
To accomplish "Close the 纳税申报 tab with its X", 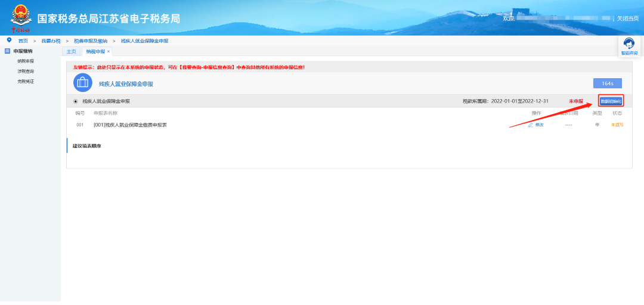I will click(x=109, y=52).
